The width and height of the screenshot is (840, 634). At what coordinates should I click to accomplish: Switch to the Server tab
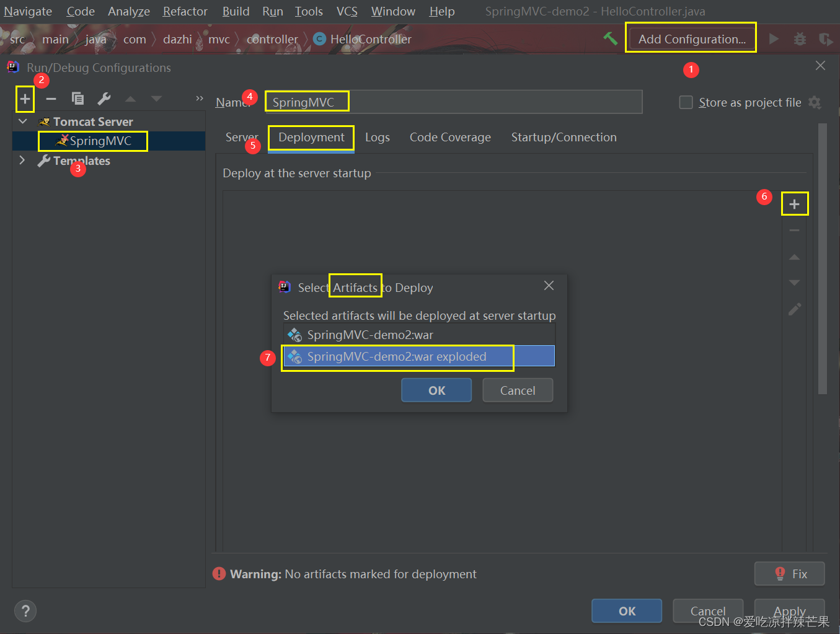242,137
